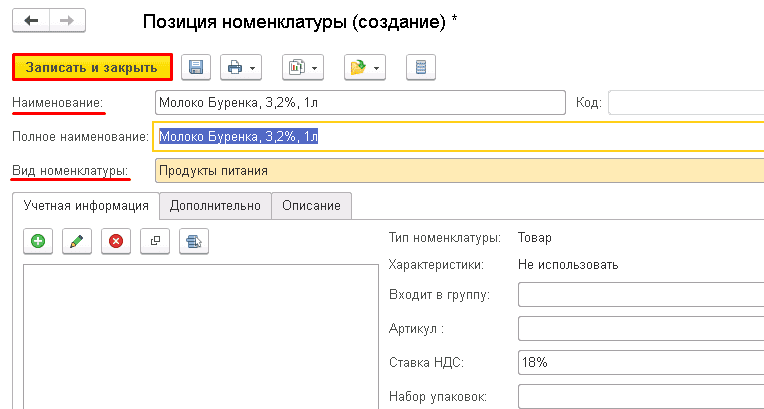Open the print dropdown button

tap(241, 67)
